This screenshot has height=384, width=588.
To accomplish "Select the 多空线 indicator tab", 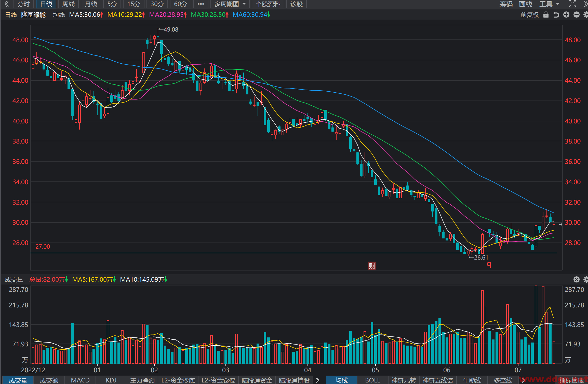I will pos(503,380).
